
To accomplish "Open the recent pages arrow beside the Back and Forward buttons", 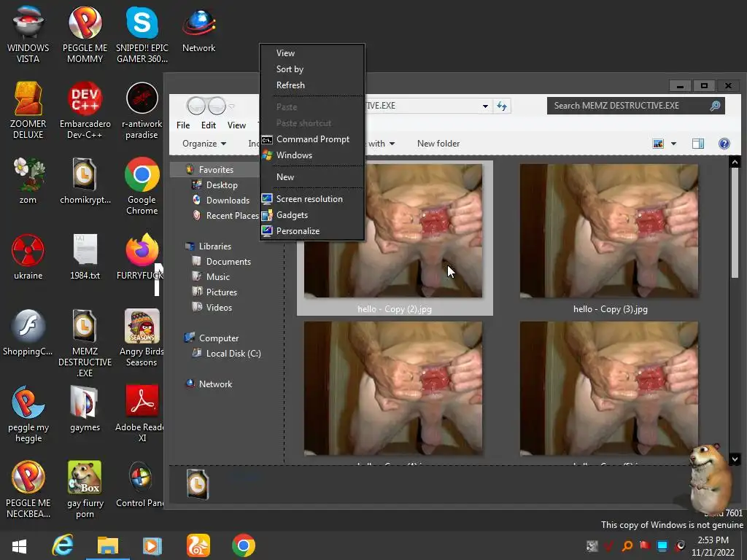I will pos(231,106).
